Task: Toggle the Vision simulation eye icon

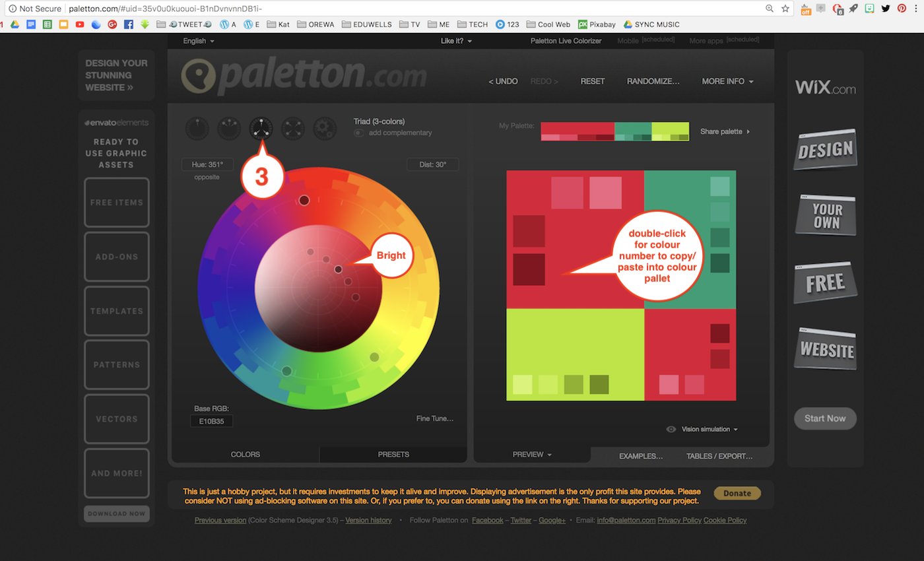Action: [x=671, y=429]
